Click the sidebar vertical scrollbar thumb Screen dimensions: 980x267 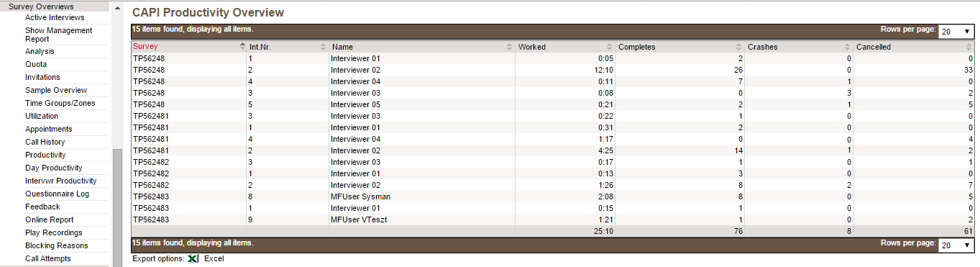[117, 207]
